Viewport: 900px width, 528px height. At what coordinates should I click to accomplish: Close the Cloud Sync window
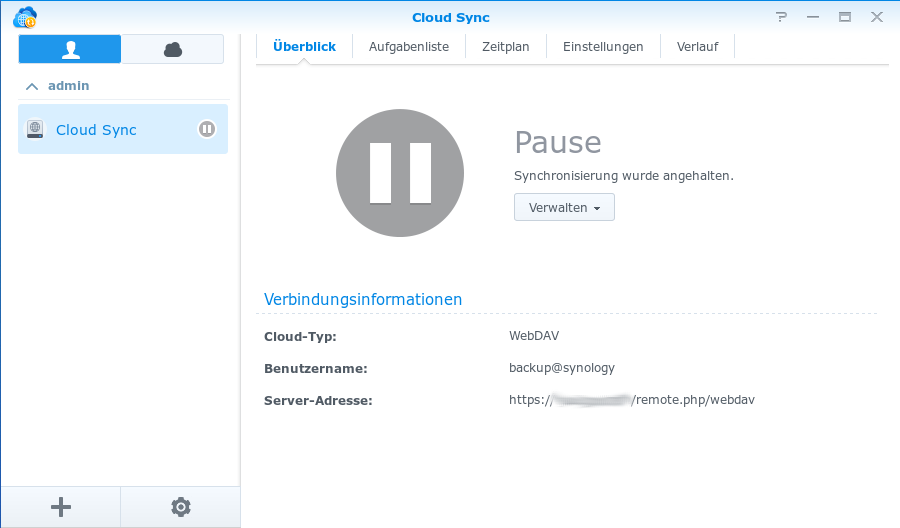pos(876,17)
